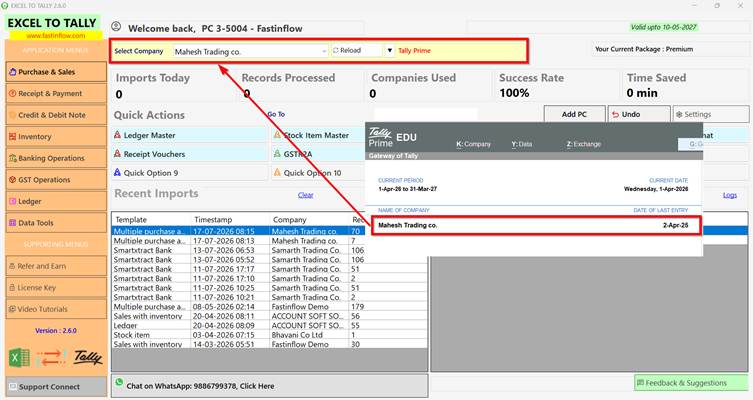The image size is (753, 400).
Task: Open Refer and Earn
Action: 56,266
